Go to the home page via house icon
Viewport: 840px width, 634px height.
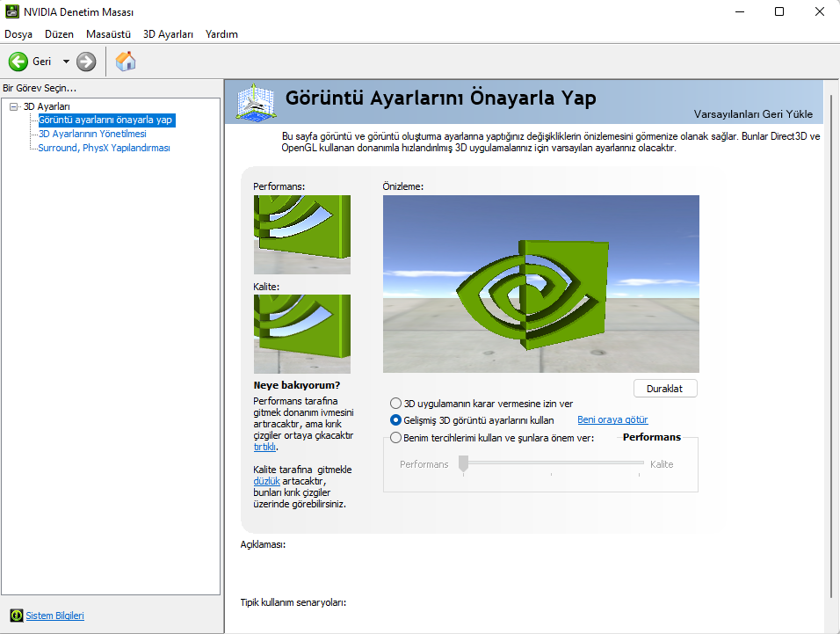126,61
